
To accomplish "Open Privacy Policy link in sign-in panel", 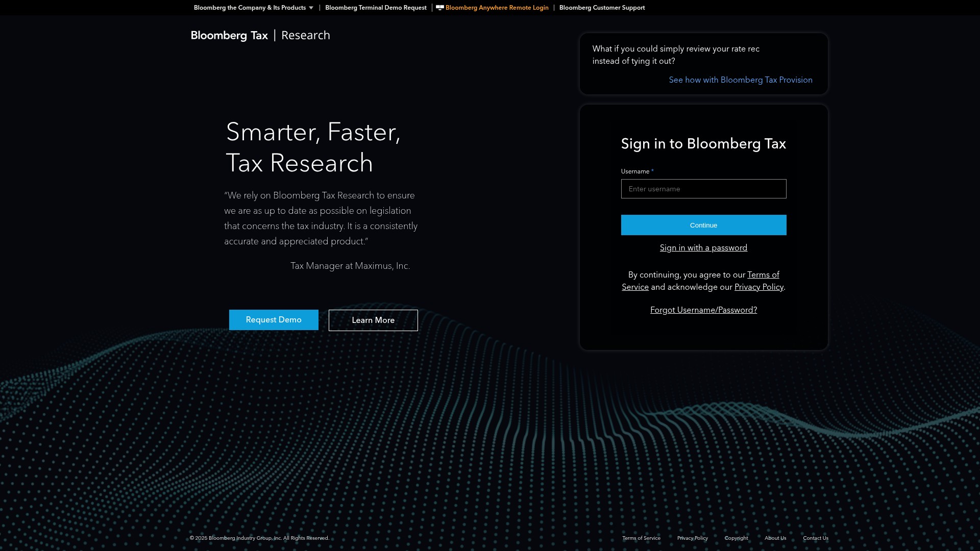I will 758,287.
